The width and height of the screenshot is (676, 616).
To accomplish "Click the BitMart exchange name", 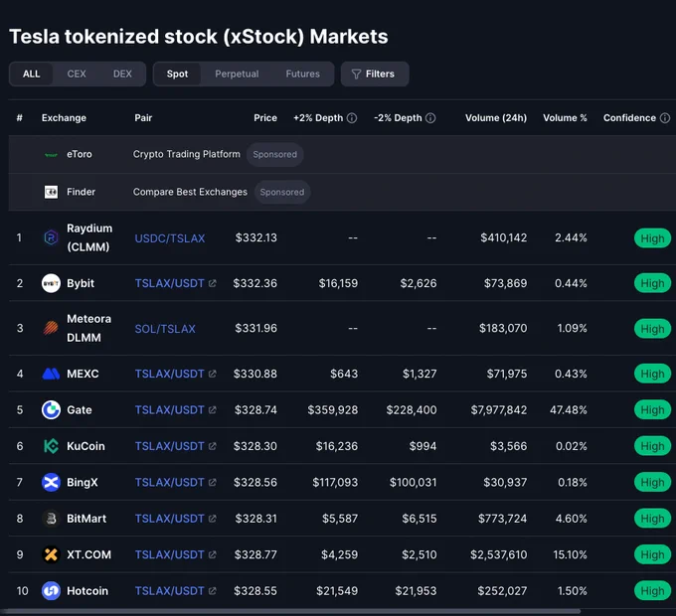I will 86,519.
